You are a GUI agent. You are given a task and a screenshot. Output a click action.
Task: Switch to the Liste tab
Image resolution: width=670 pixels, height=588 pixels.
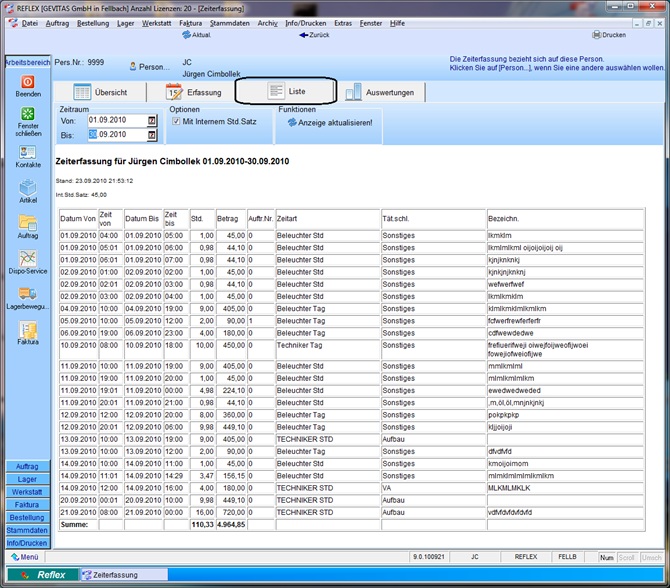[286, 91]
